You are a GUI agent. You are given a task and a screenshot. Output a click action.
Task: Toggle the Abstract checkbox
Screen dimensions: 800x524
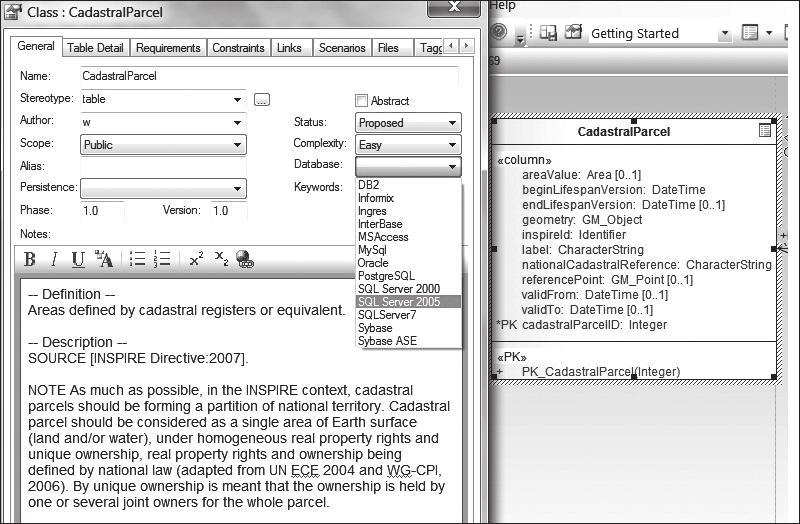pos(361,101)
